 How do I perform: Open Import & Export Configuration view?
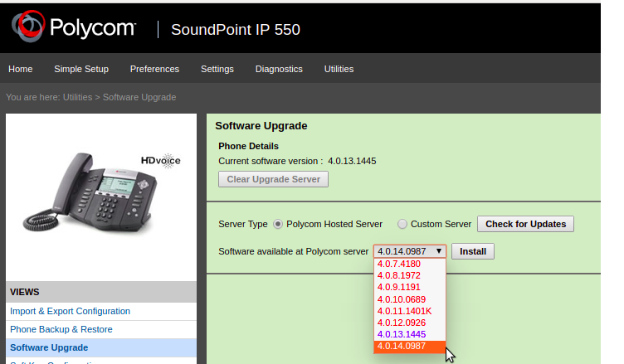[x=70, y=311]
